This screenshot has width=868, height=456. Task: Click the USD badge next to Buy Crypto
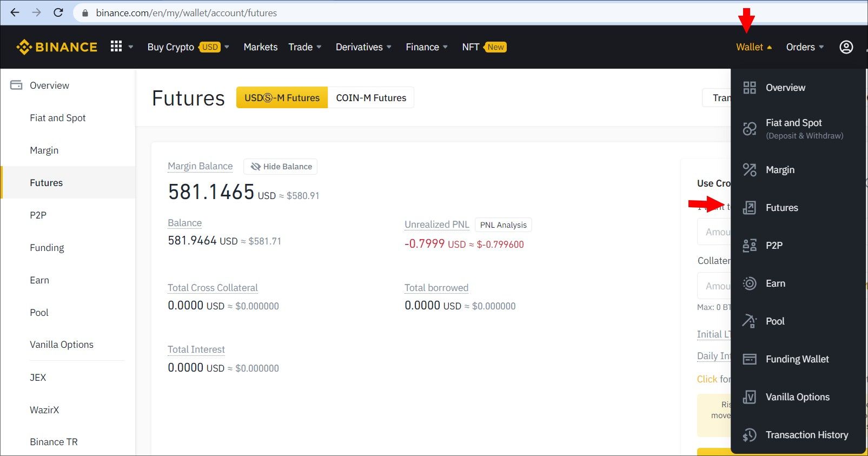tap(210, 47)
